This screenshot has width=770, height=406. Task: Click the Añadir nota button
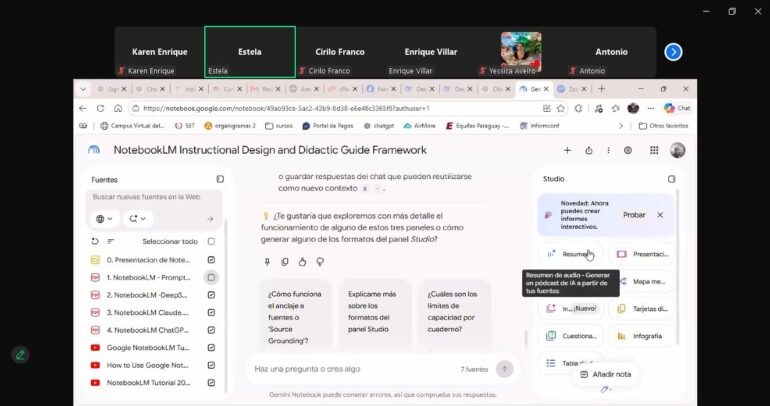[605, 374]
